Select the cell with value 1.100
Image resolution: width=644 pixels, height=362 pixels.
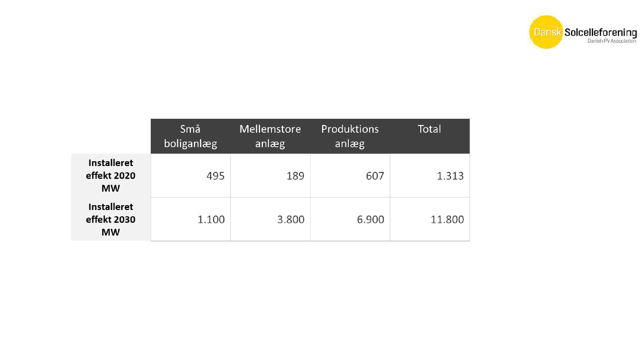pyautogui.click(x=191, y=219)
